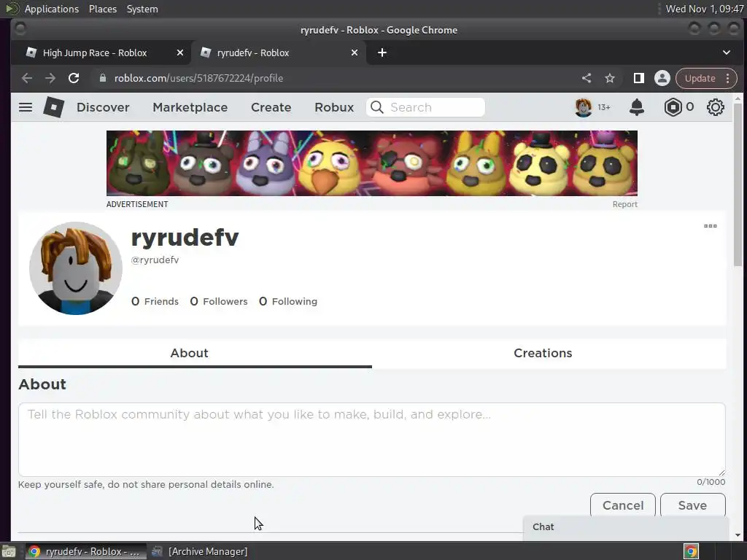Open the System menu

coord(142,9)
